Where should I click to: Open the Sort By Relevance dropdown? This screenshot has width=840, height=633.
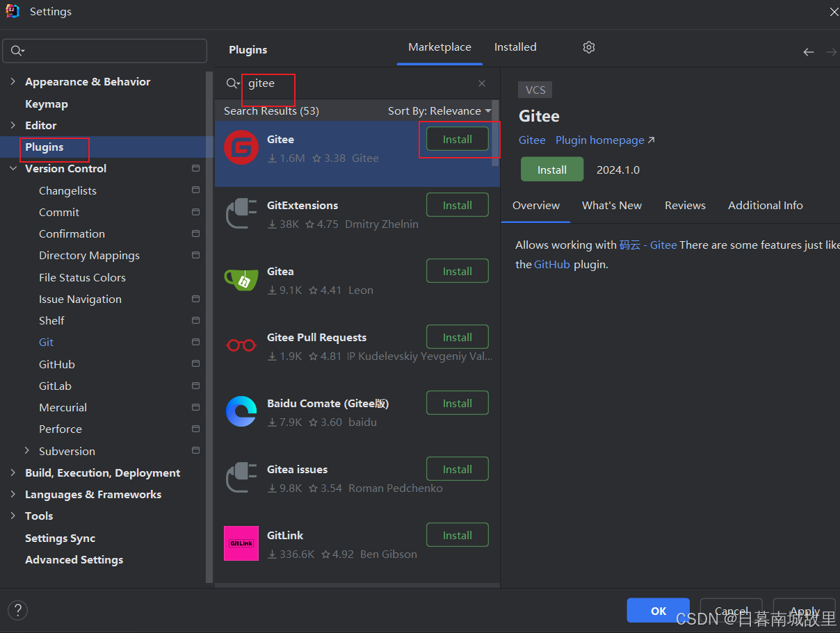coord(439,111)
